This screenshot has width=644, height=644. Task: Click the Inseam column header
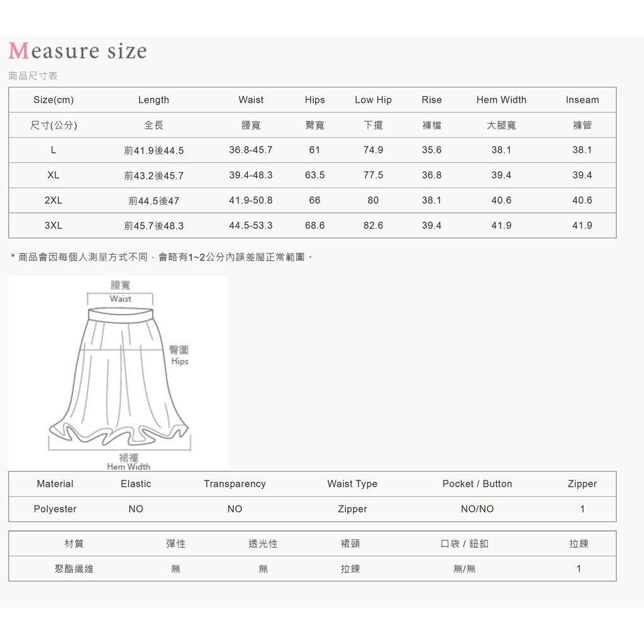[x=582, y=100]
